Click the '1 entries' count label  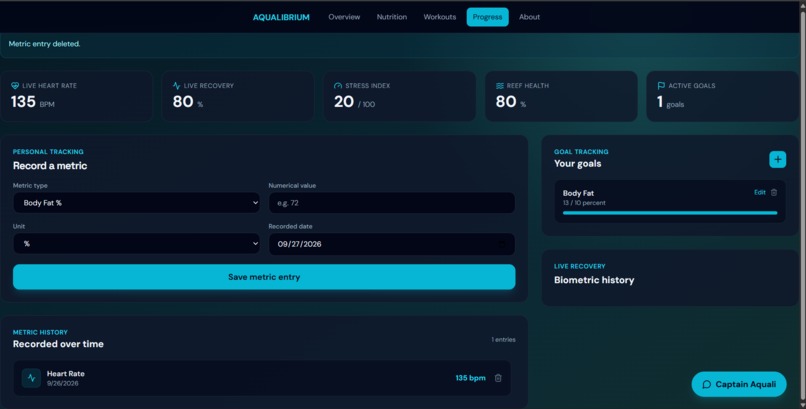[x=503, y=340]
